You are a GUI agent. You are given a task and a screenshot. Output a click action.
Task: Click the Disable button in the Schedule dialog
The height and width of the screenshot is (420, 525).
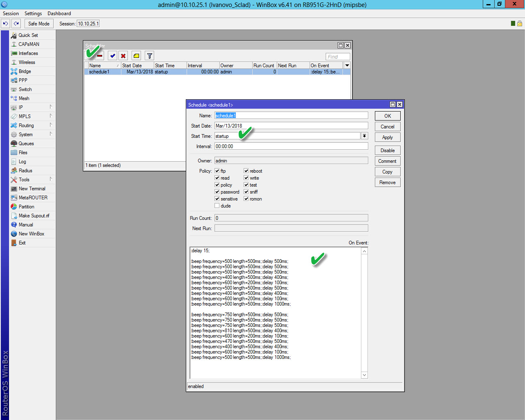(x=388, y=151)
